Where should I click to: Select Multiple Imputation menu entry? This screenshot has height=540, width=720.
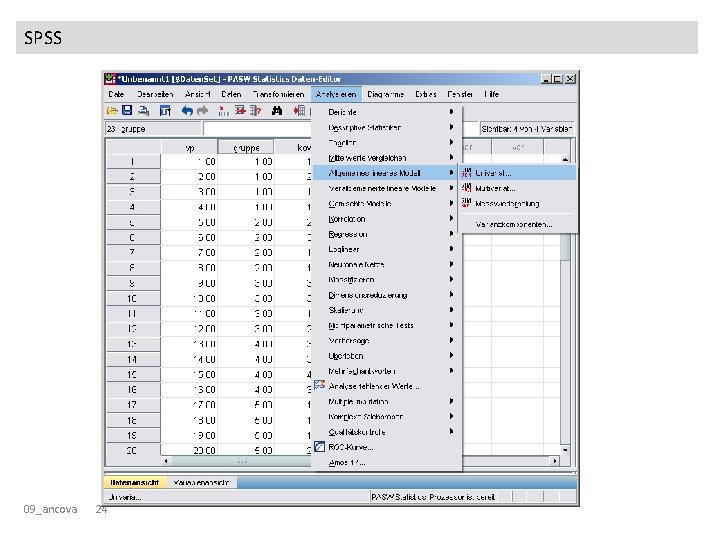click(x=385, y=401)
